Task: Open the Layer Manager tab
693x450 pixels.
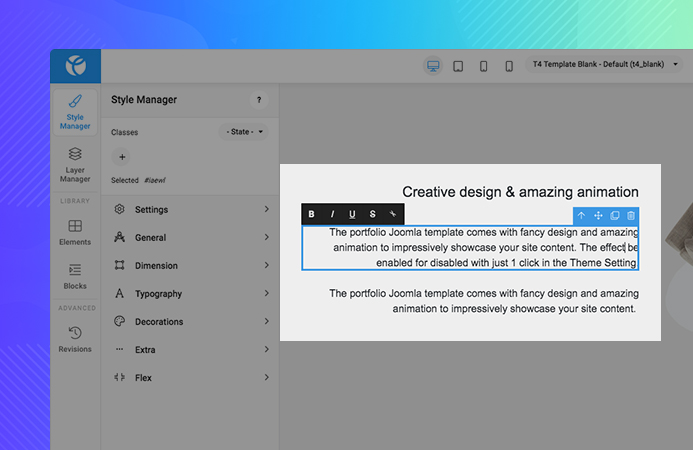Action: 75,164
